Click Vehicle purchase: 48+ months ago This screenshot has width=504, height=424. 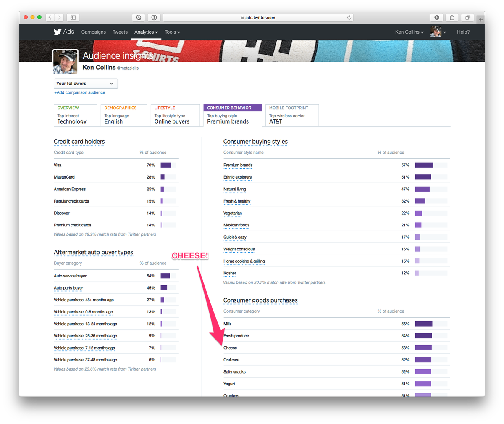(84, 300)
